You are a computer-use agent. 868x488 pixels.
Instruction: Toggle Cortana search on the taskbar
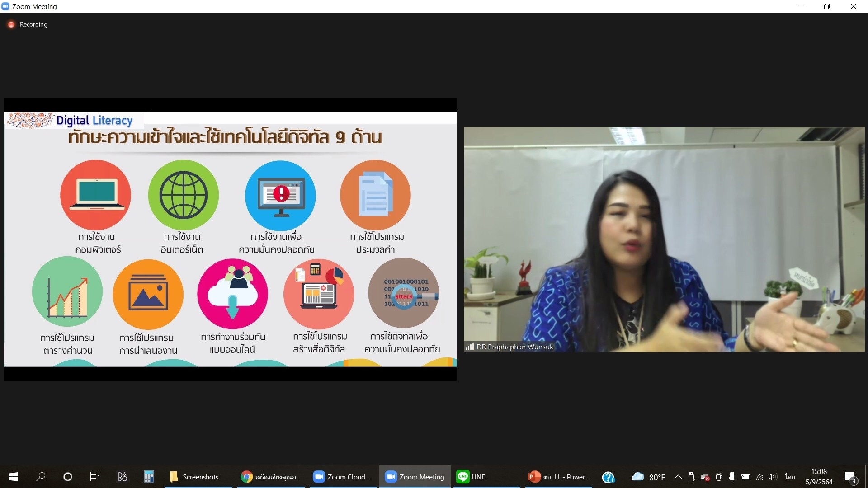[67, 477]
